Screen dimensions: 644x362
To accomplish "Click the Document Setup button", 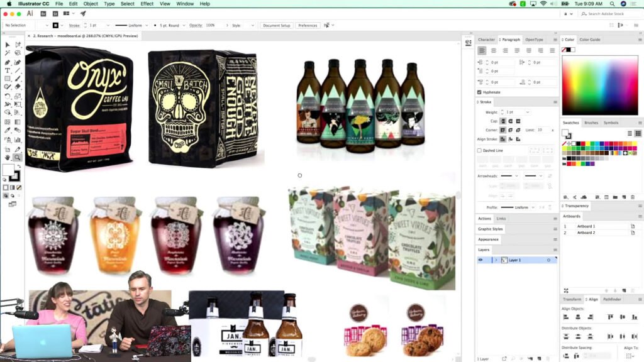I will pos(277,25).
